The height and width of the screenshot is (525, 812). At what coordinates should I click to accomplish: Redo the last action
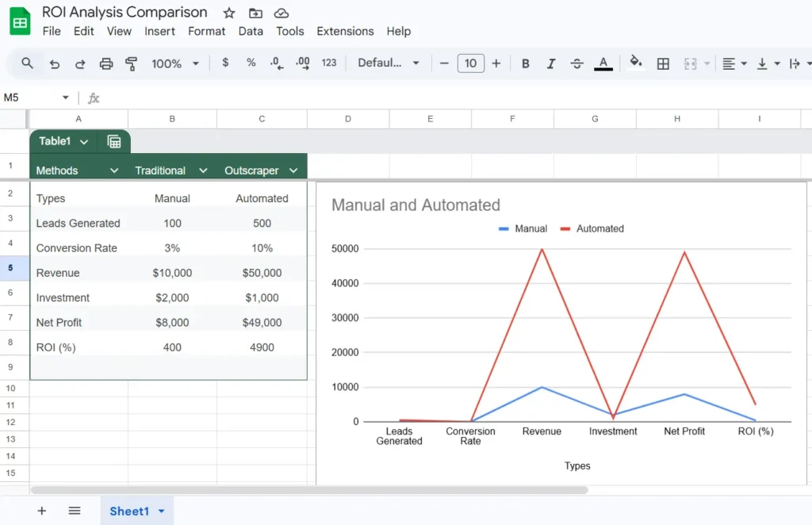coord(80,63)
